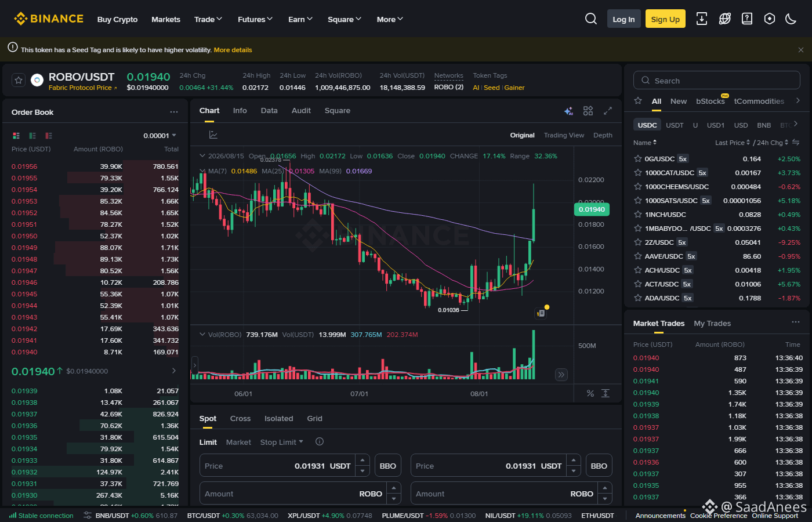Open the Order Book more options menu
The image size is (812, 522).
point(174,112)
